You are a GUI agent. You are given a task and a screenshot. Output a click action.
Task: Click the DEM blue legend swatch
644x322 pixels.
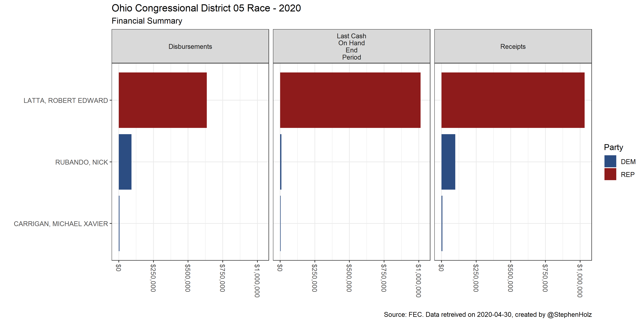tap(610, 162)
